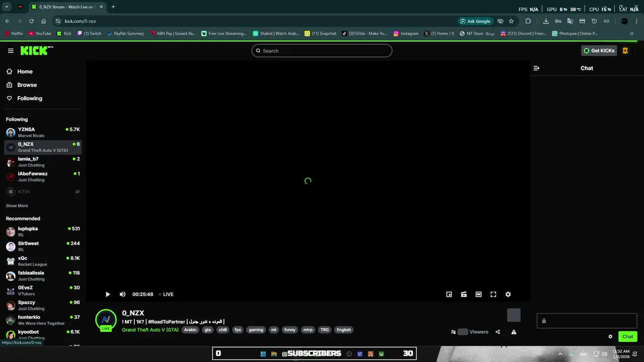Open kyootbot recommended channel
This screenshot has height=362, width=644.
click(x=43, y=334)
